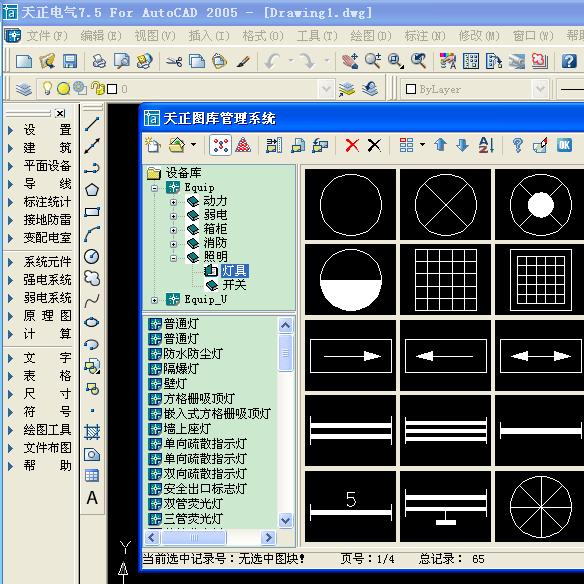This screenshot has height=584, width=584.
Task: Open the 格式(O) menu
Action: point(263,36)
